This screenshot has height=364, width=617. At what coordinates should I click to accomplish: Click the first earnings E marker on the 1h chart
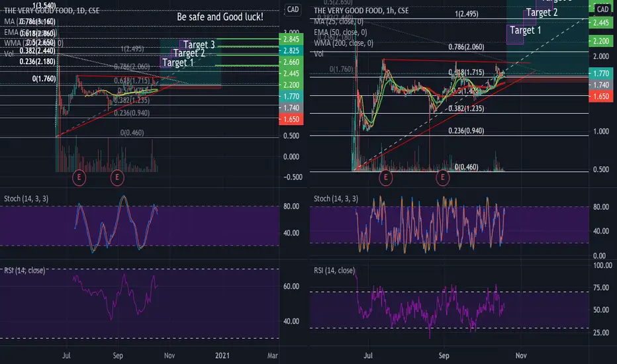[385, 177]
